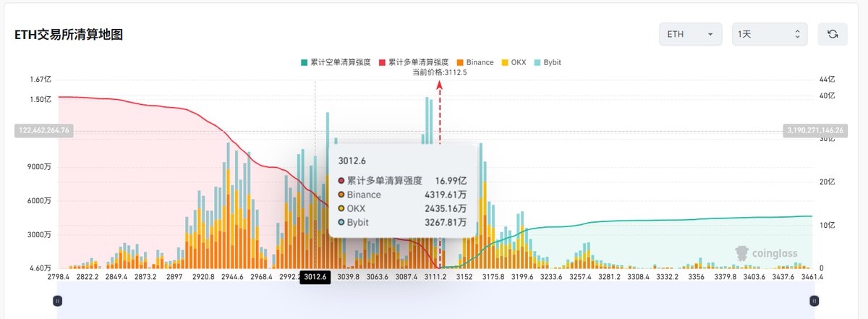Click the Bybit dot in tooltip
Image resolution: width=868 pixels, height=319 pixels.
[x=342, y=222]
